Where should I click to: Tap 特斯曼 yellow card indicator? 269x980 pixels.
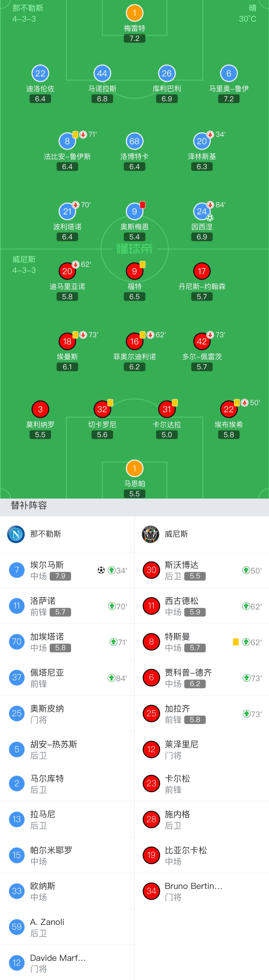point(236,642)
